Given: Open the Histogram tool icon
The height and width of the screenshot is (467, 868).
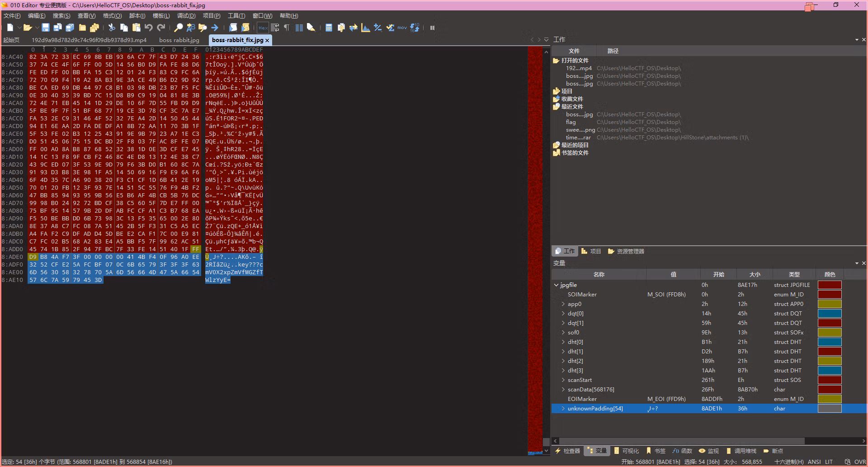Looking at the screenshot, I should 365,28.
